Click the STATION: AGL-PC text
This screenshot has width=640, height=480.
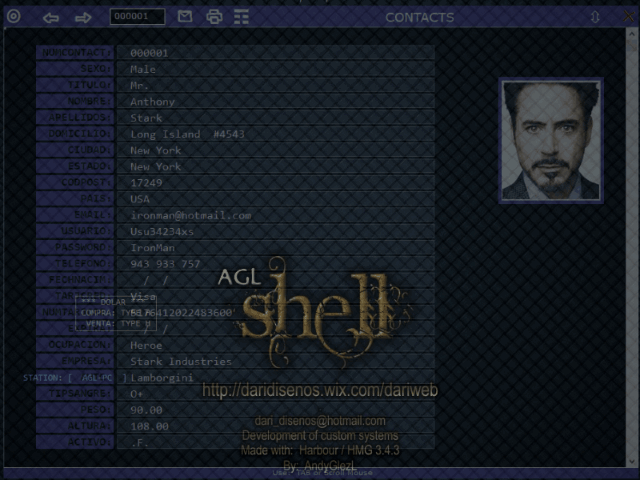pyautogui.click(x=75, y=378)
